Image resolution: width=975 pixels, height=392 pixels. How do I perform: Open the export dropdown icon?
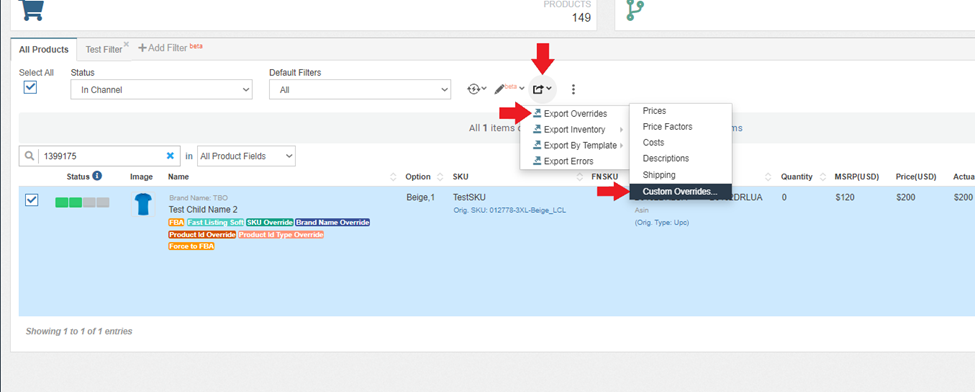[542, 90]
